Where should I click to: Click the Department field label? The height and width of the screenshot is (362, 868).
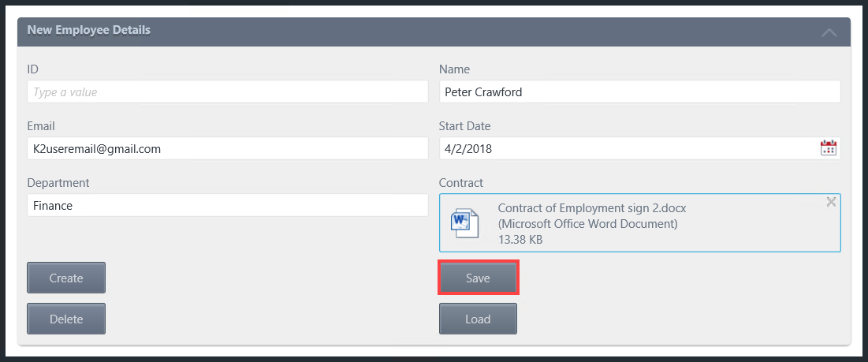pyautogui.click(x=58, y=183)
